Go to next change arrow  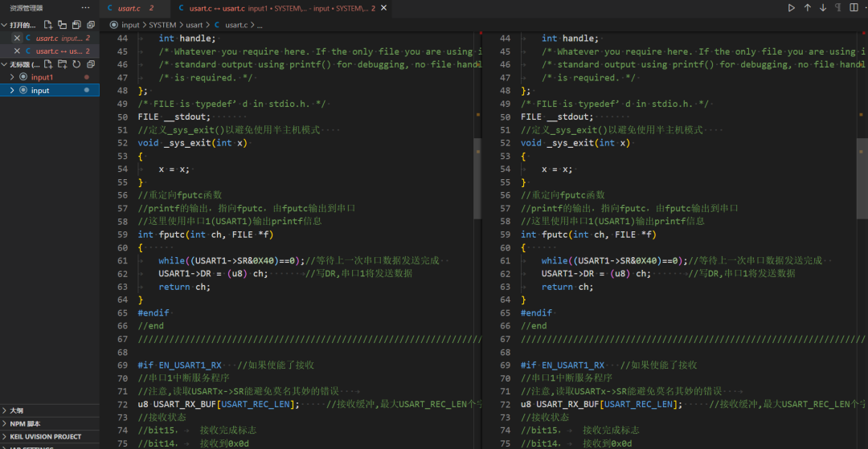point(823,8)
